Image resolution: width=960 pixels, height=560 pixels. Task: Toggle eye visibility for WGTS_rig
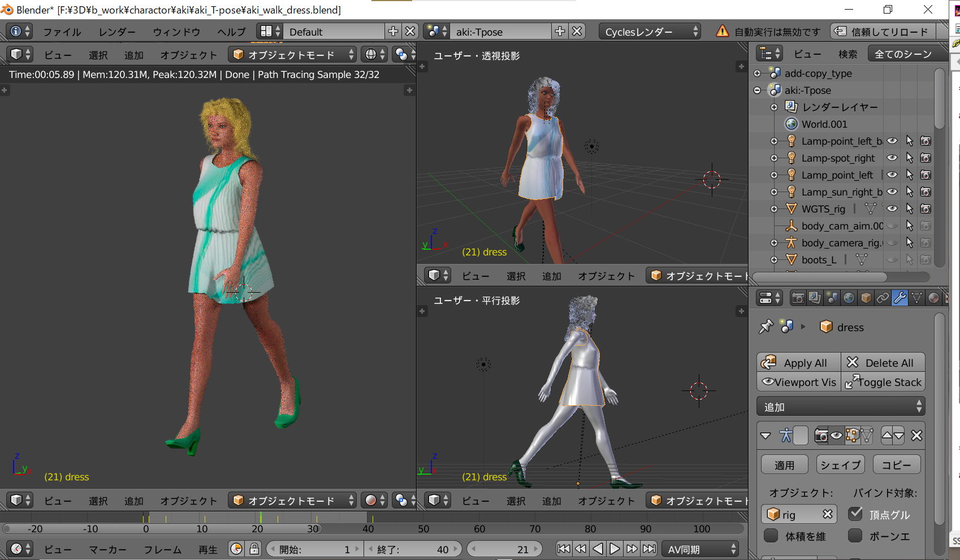[x=892, y=209]
